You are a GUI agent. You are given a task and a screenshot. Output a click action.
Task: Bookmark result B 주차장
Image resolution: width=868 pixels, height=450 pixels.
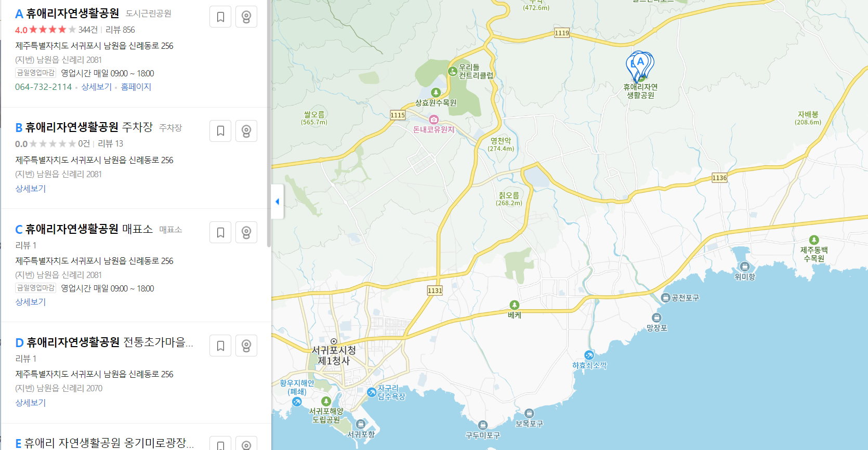220,131
